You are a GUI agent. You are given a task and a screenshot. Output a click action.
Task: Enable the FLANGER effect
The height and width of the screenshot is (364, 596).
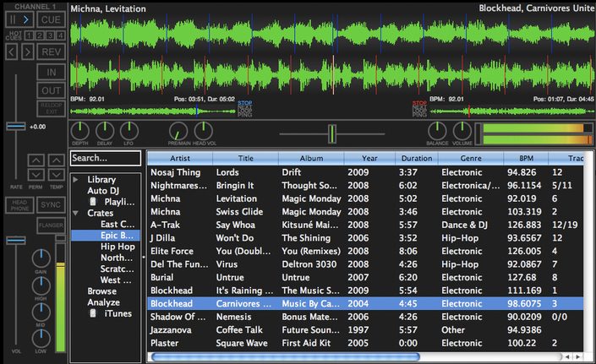pyautogui.click(x=51, y=225)
